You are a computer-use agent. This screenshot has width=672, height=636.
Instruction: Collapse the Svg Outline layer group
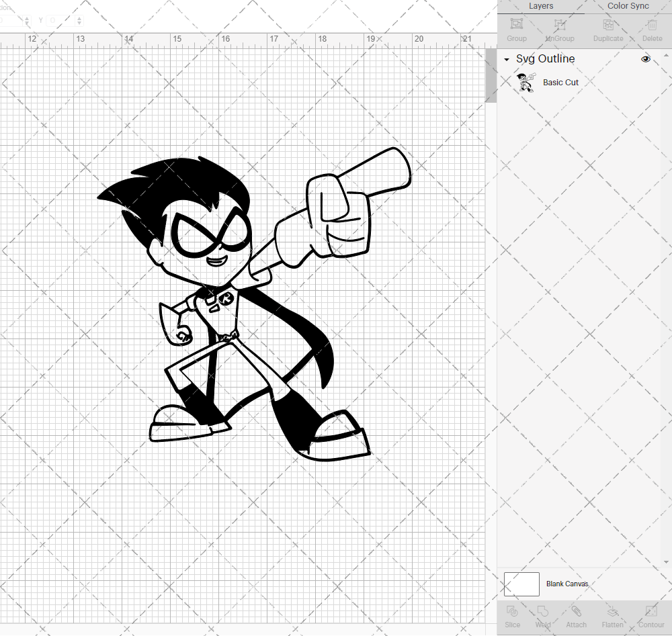[x=507, y=60]
